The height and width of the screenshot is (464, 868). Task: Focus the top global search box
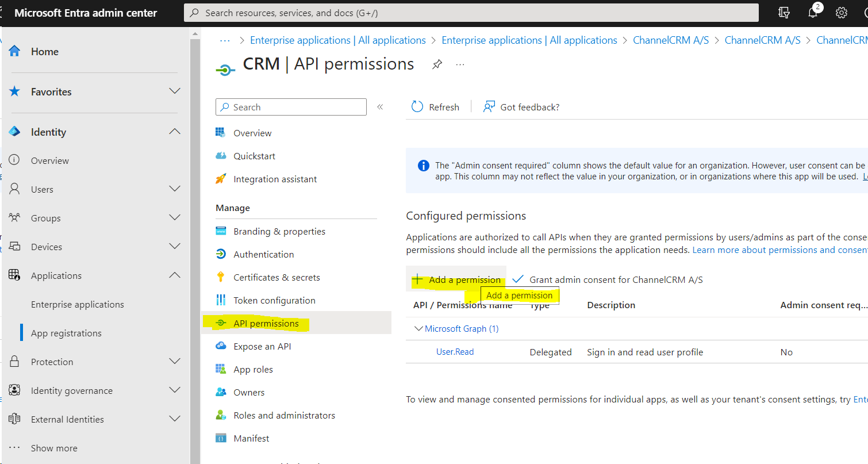point(471,13)
